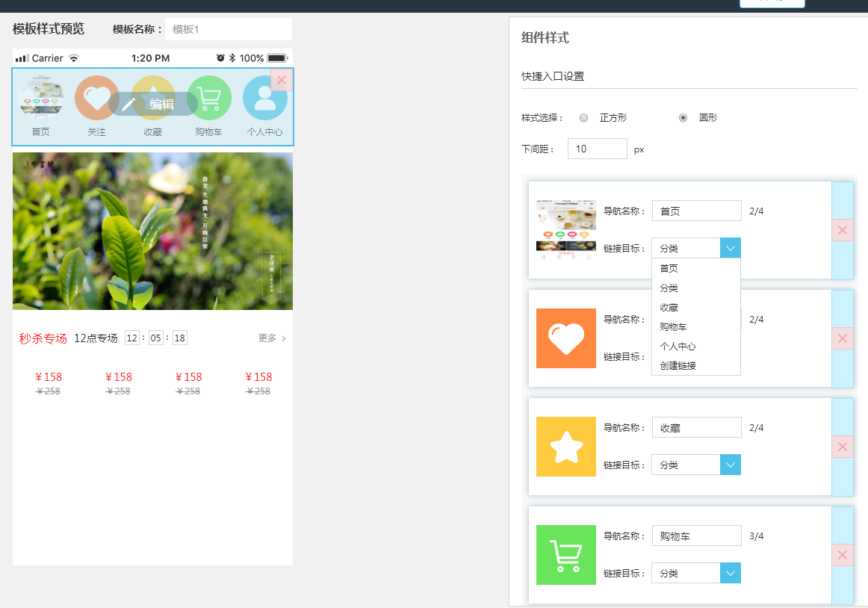Click the green shopping cart icon in settings
Viewport: 868px width, 608px height.
[565, 555]
